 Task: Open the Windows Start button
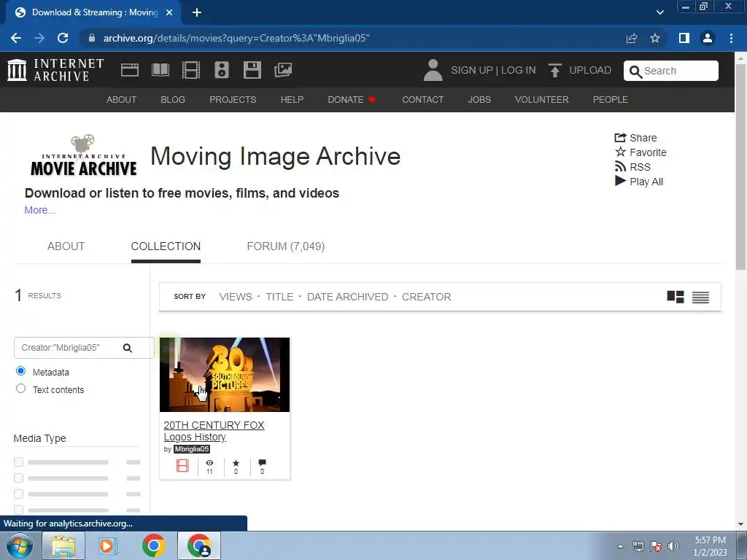(19, 545)
